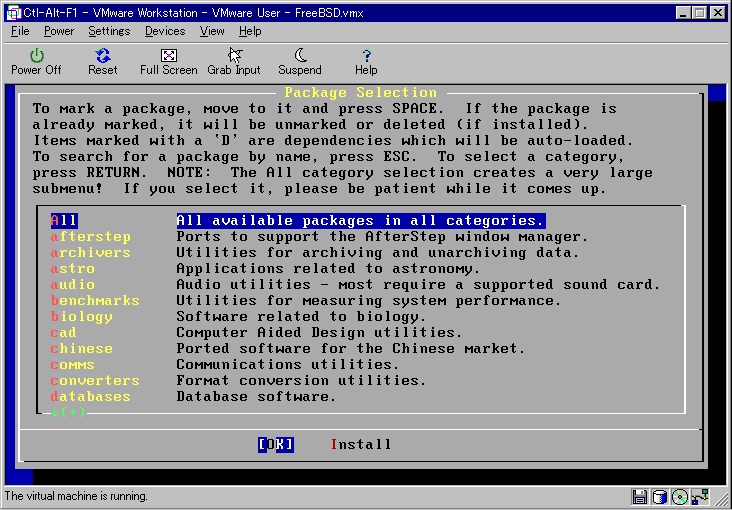Switch to Full Screen mode icon
732x510 pixels.
[x=169, y=56]
